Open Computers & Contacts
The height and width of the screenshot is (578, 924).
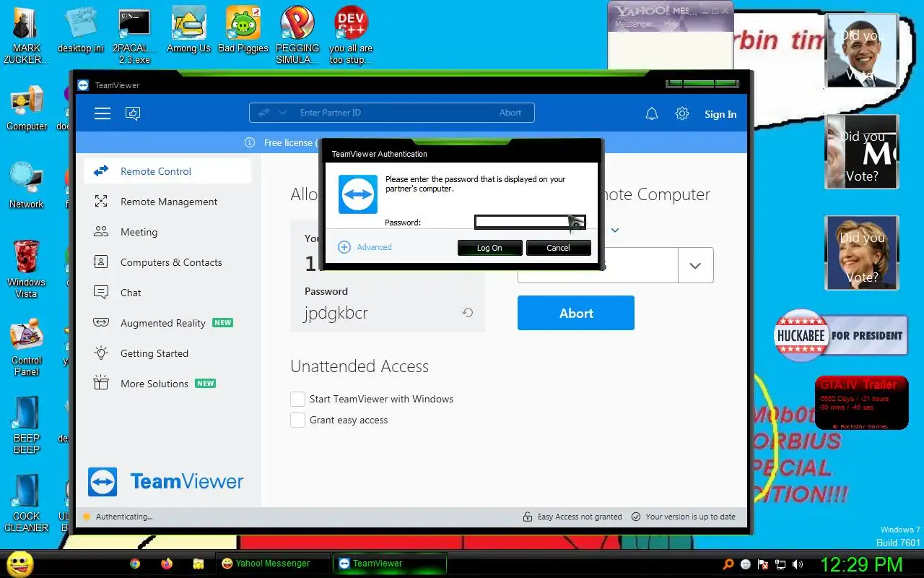click(167, 262)
